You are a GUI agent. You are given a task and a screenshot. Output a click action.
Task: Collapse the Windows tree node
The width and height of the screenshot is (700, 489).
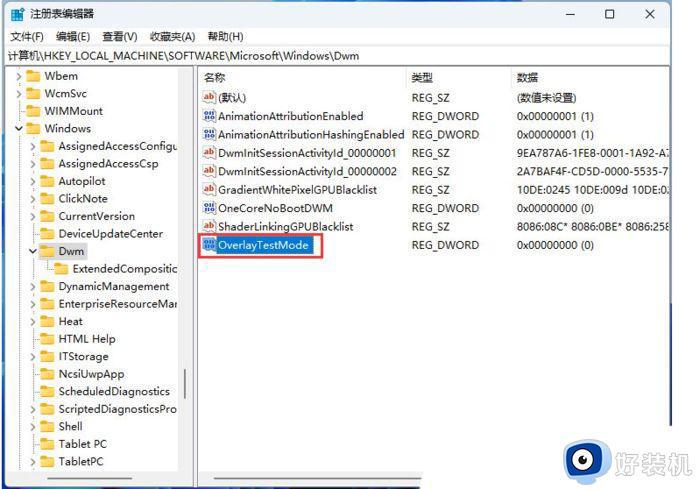pyautogui.click(x=19, y=129)
